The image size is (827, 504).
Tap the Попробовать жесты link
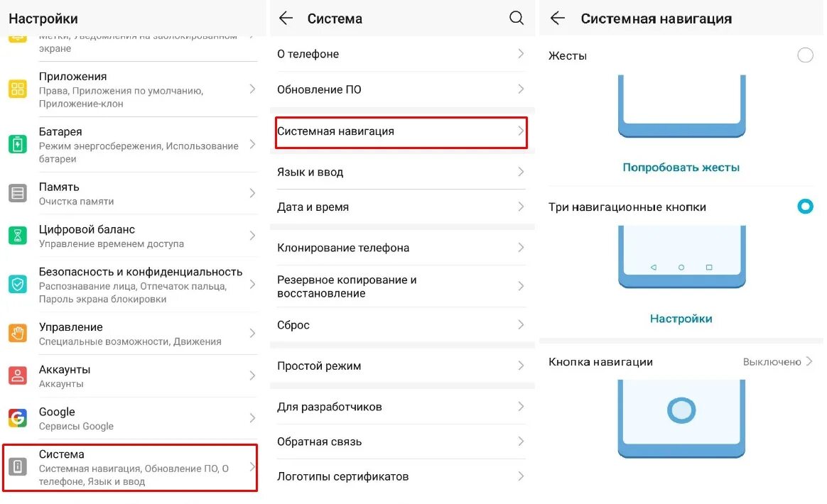point(681,168)
